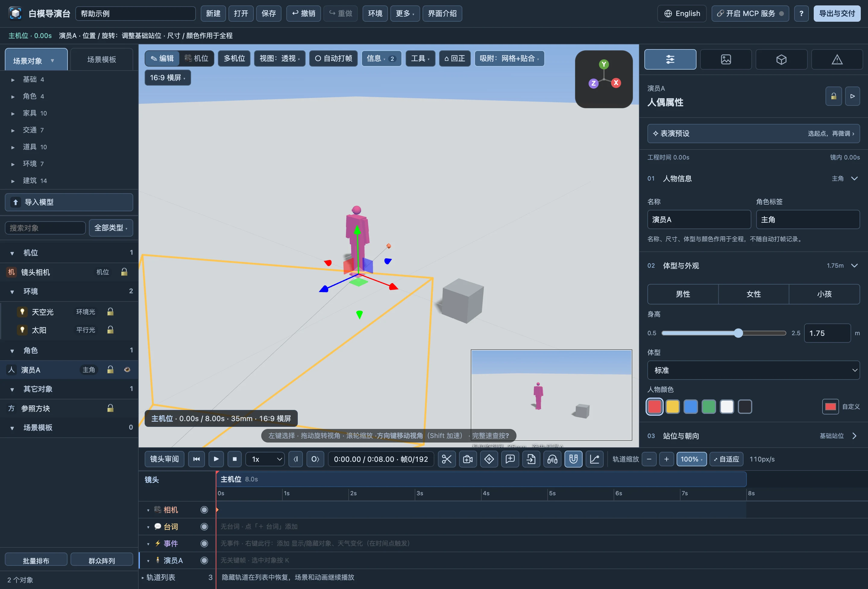Click the camera preview thumbnail in viewport
The width and height of the screenshot is (868, 589).
coord(551,395)
